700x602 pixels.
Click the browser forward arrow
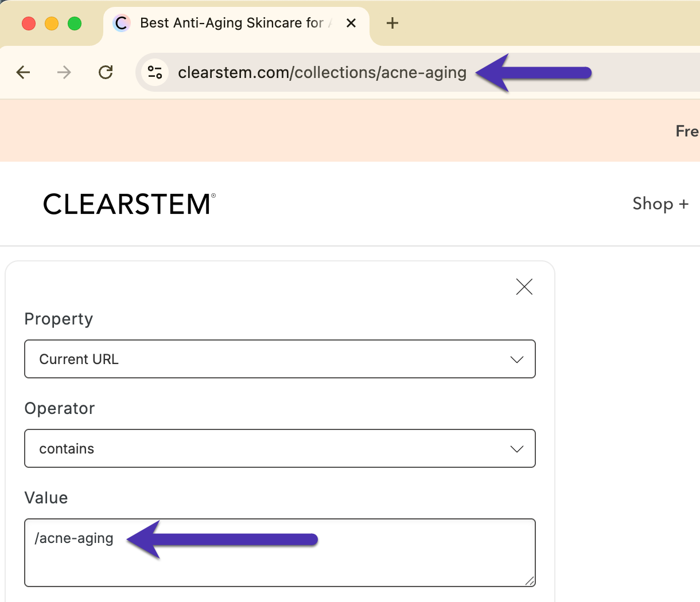(64, 72)
